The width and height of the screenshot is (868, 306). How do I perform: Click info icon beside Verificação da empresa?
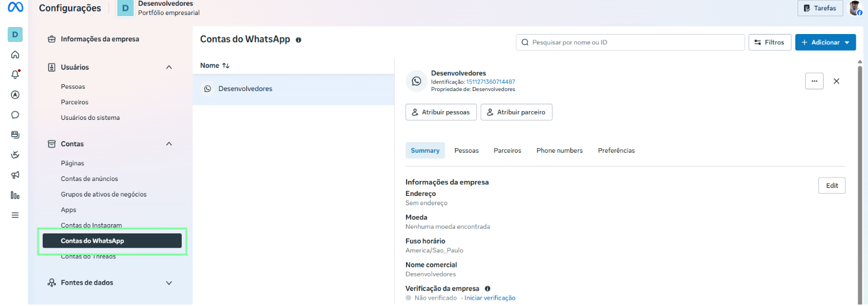click(x=487, y=289)
